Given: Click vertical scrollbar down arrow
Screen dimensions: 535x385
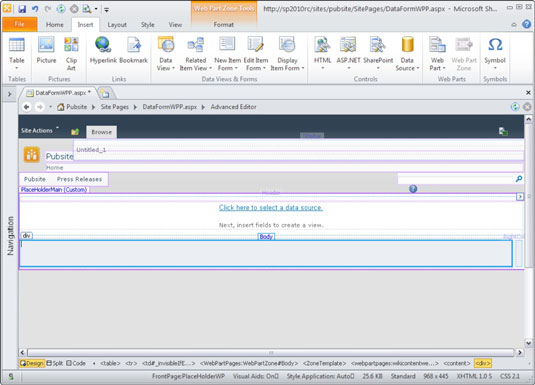Looking at the screenshot, I should 528,343.
